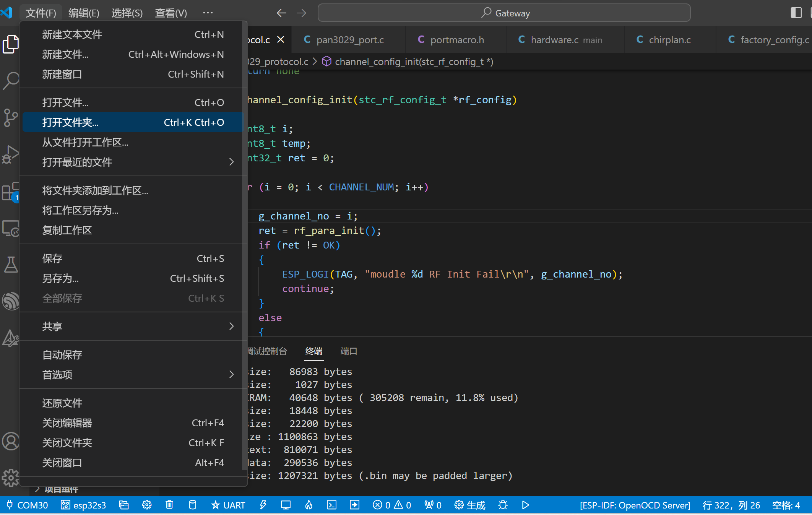Open the Search view icon
Screen dimensions: 812x515
click(x=10, y=81)
